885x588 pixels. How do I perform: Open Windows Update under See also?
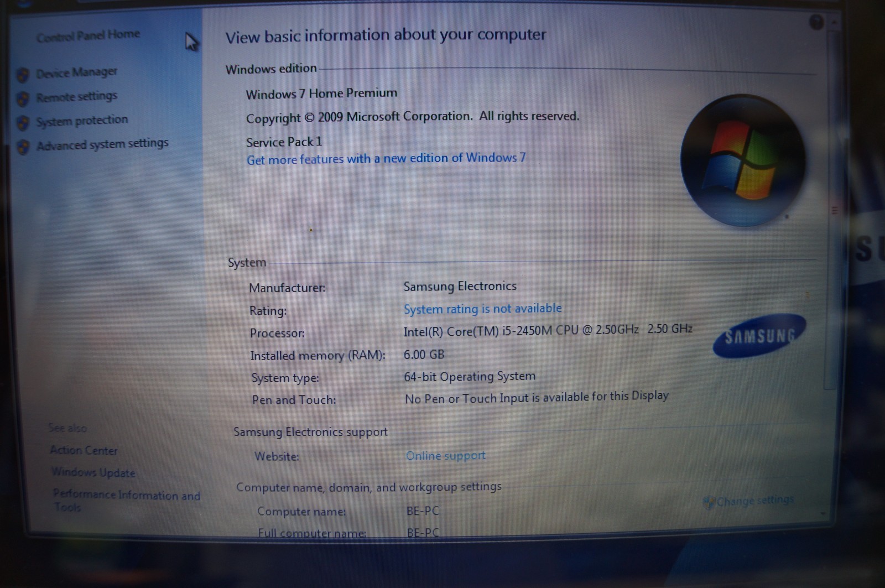click(x=93, y=472)
